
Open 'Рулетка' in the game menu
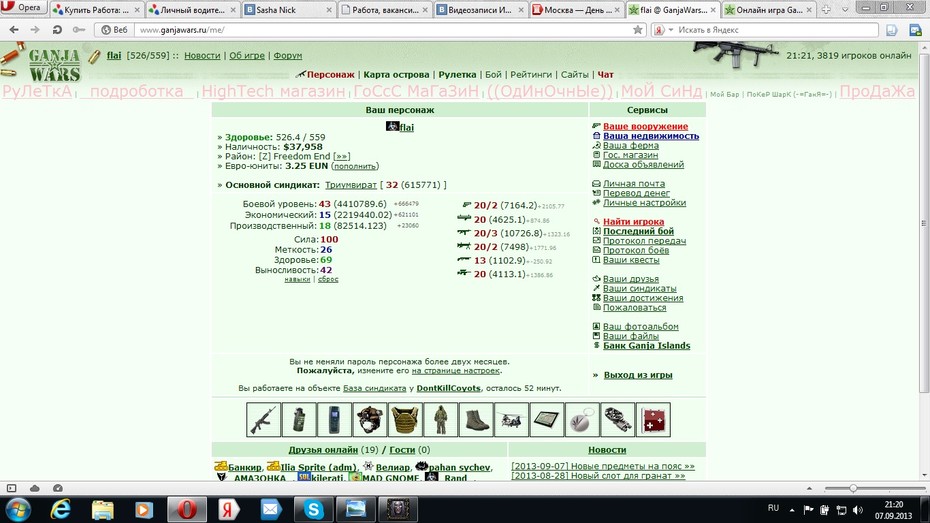point(457,75)
